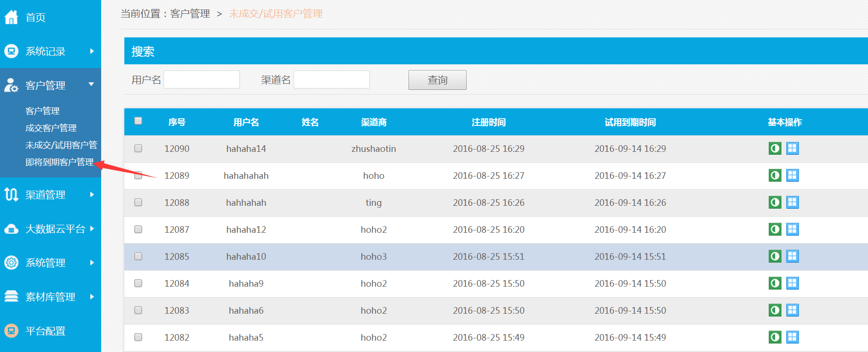This screenshot has height=352, width=868.
Task: Click blue grid icon in row 12089
Action: 792,176
